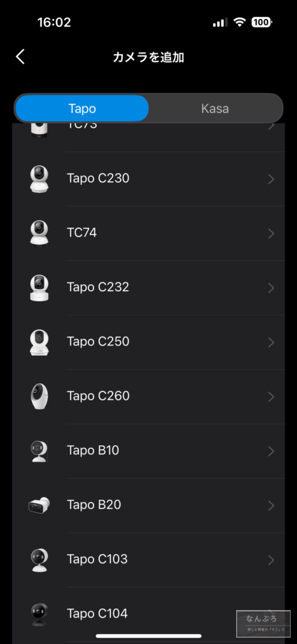This screenshot has width=297, height=644.
Task: Select the Tapo B10 camera image
Action: coord(40,450)
